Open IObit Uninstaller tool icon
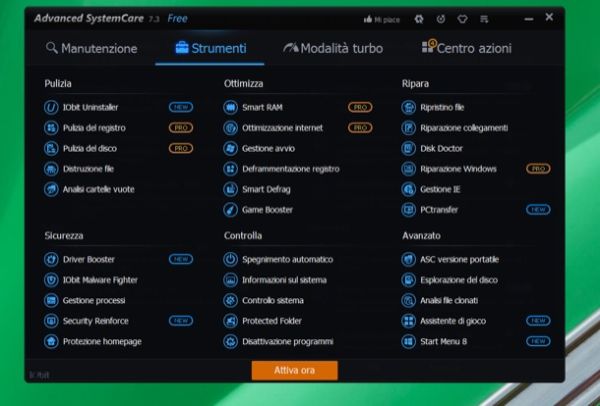This screenshot has height=406, width=600. (51, 107)
